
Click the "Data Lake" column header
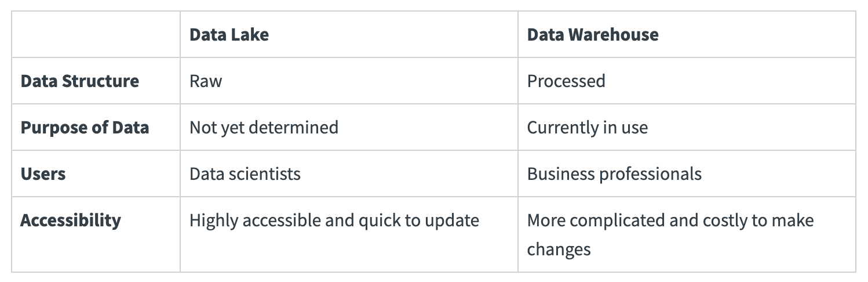229,35
